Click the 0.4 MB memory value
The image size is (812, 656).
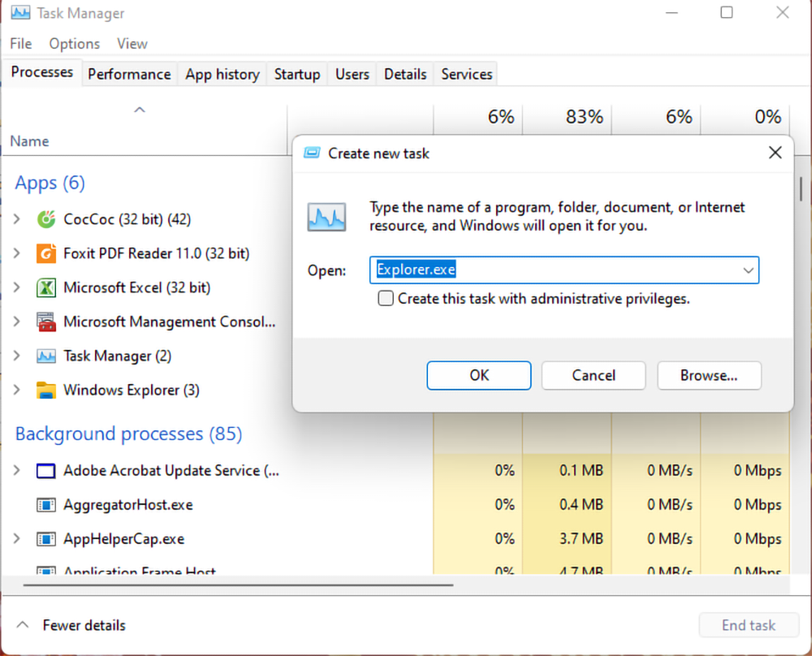[581, 505]
